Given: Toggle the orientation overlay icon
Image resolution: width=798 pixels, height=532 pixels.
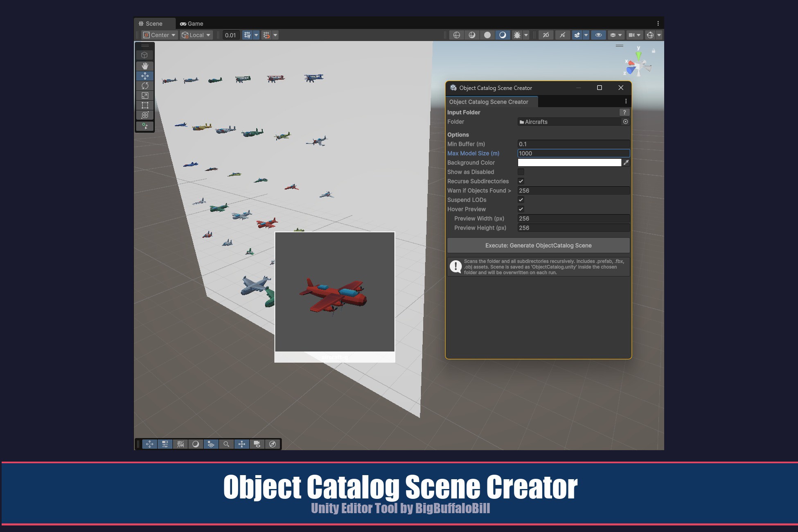Looking at the screenshot, I should [x=242, y=444].
